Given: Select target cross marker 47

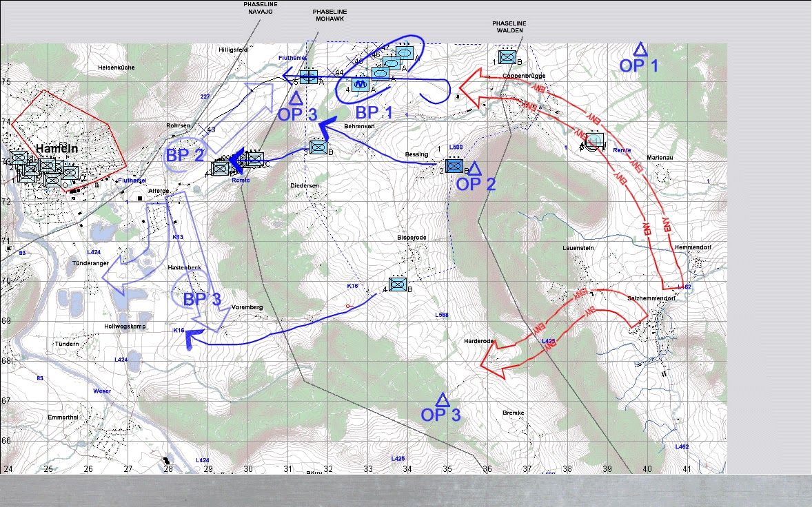Looking at the screenshot, I should (x=378, y=48).
